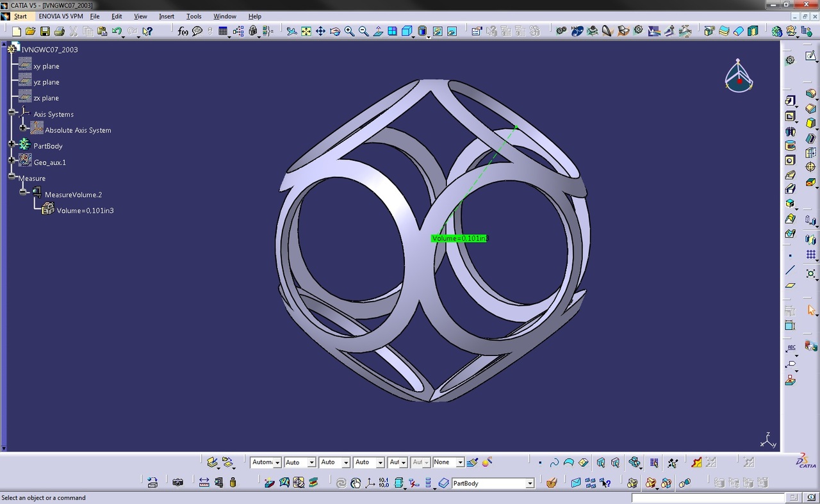Activate Fly mode airplane icon
The height and width of the screenshot is (504, 820).
point(291,31)
